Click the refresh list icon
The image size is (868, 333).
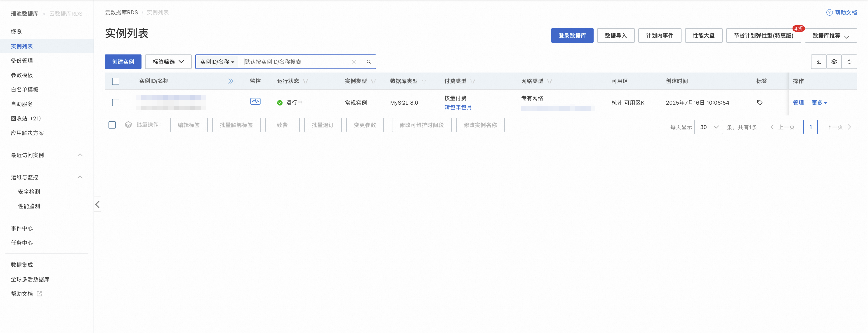tap(849, 62)
